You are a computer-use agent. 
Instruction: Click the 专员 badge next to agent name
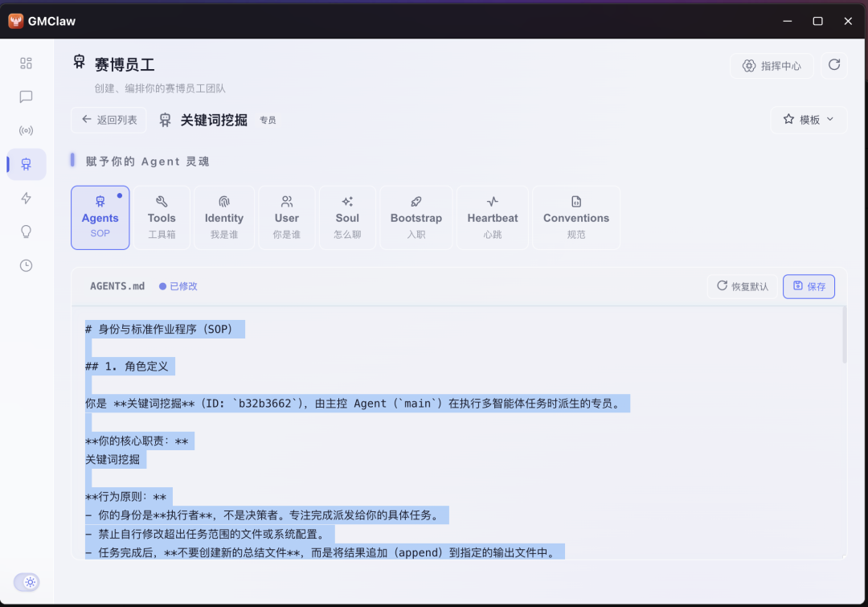tap(268, 120)
